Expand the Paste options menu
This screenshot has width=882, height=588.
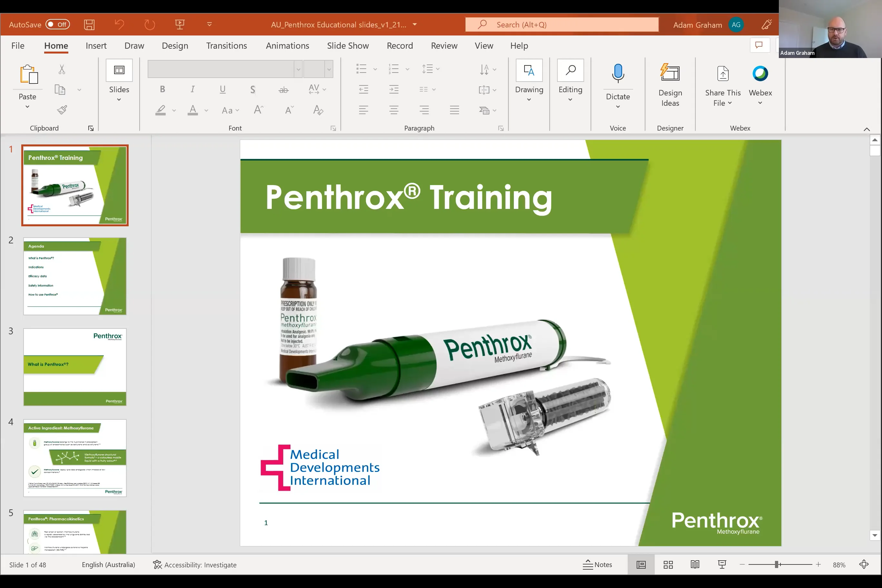coord(27,106)
